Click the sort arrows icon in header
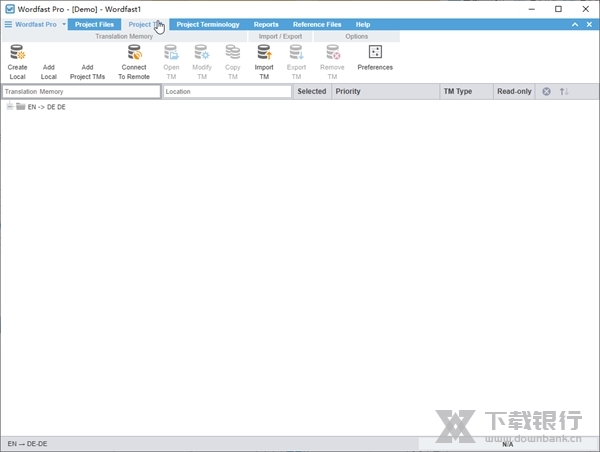Image resolution: width=600 pixels, height=452 pixels. tap(564, 92)
